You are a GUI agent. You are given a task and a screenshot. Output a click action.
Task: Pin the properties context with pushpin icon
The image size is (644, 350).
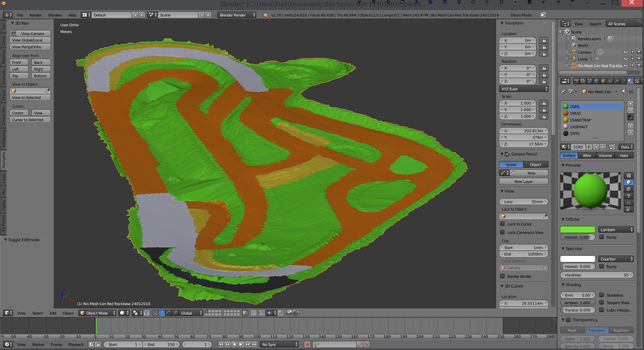tap(563, 91)
